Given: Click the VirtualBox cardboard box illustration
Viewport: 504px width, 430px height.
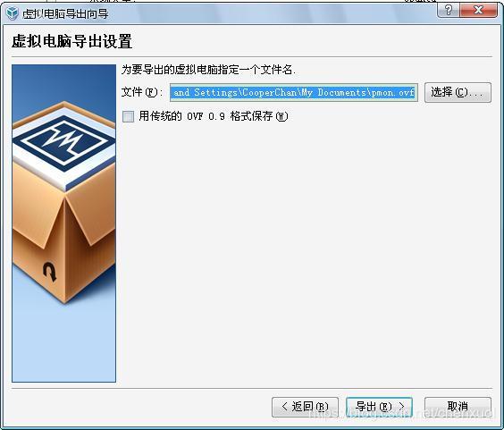Looking at the screenshot, I should pos(64,202).
